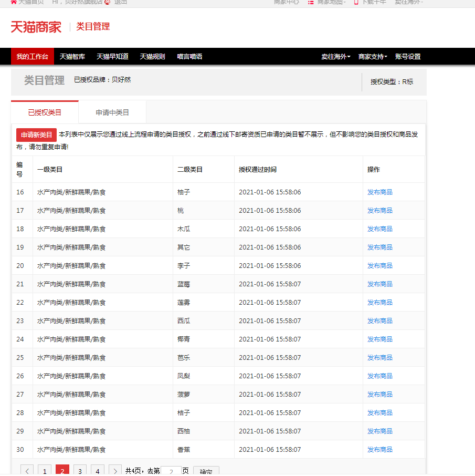
Task: Open 天猫早知道 menu item
Action: coord(112,56)
